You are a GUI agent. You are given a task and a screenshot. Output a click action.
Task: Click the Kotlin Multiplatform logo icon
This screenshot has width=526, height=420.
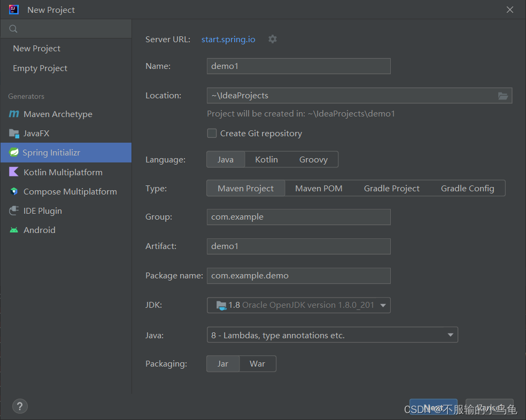[14, 172]
